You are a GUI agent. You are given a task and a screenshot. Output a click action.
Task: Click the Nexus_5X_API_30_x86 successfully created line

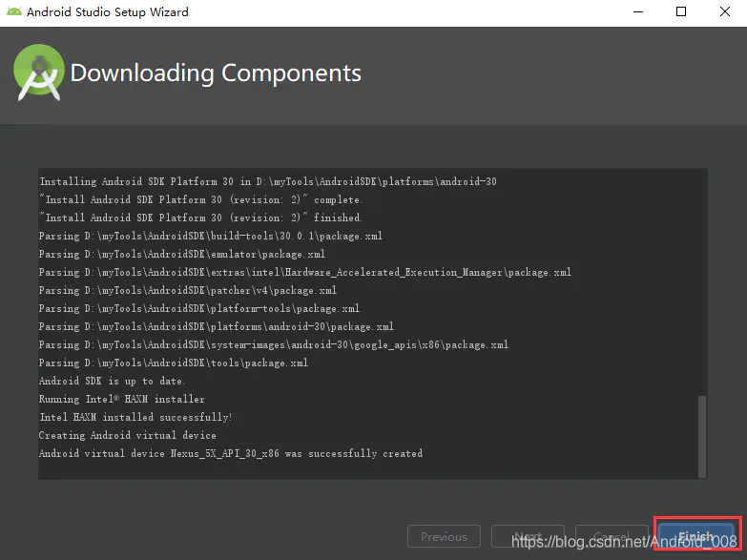[231, 453]
